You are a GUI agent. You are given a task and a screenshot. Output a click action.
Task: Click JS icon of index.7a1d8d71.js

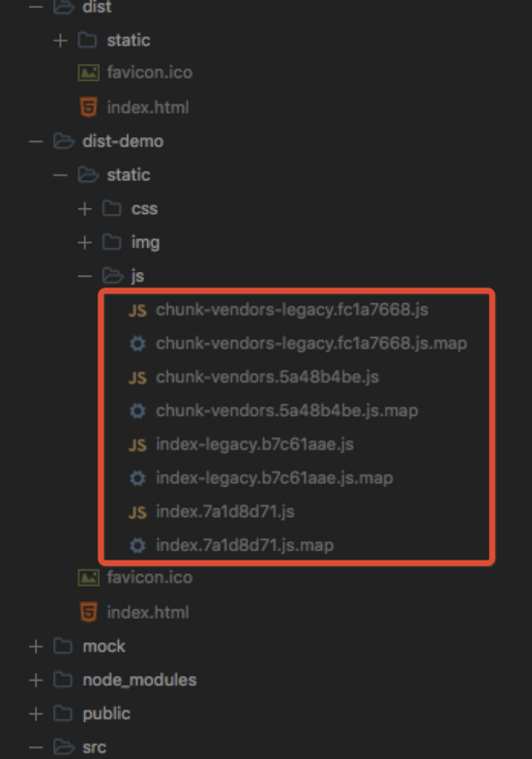coord(137,512)
